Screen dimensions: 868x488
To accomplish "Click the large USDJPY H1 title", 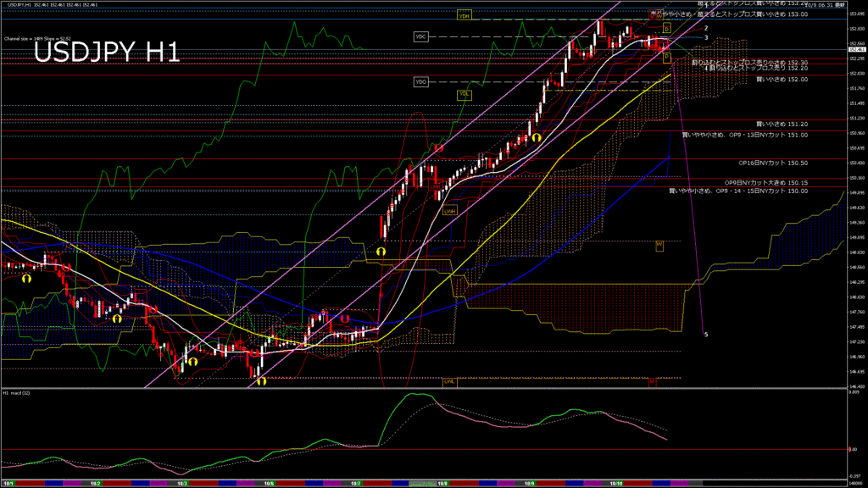I will coord(107,53).
